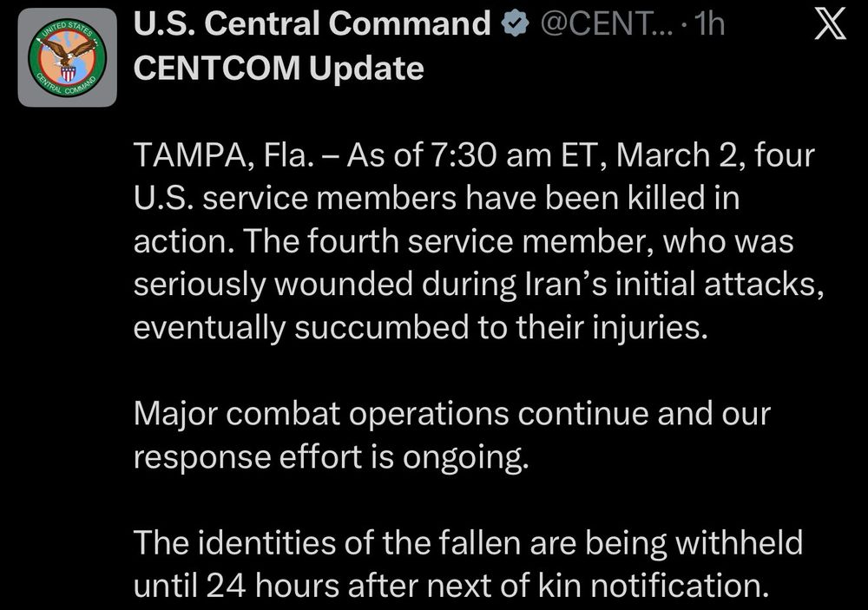
Task: Open the U.S. Central Command profile avatar
Action: pos(68,58)
